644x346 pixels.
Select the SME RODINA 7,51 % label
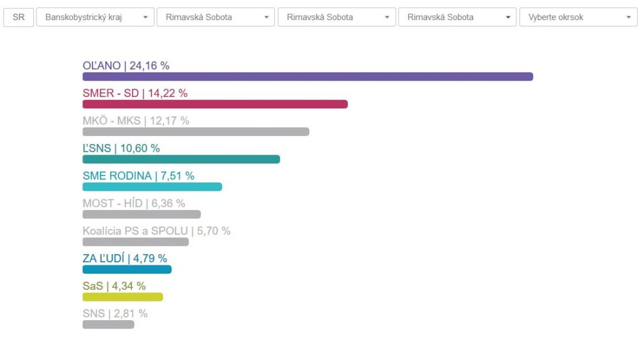(138, 176)
